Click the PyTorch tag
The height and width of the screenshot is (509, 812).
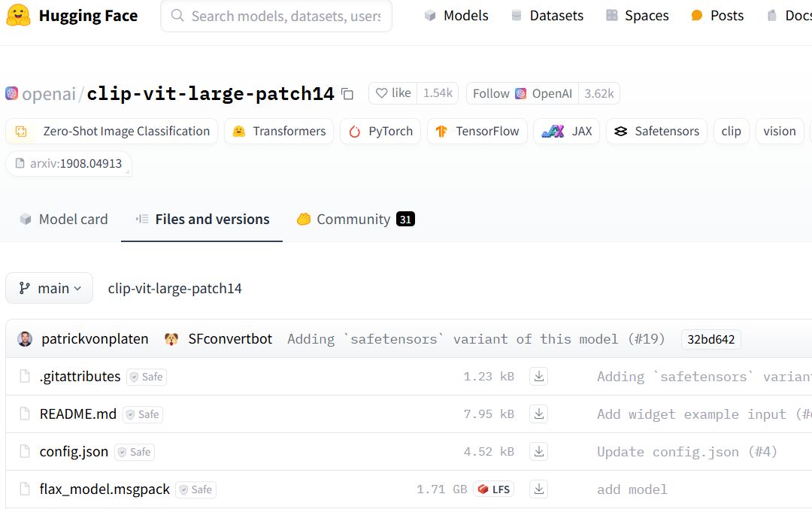click(380, 131)
